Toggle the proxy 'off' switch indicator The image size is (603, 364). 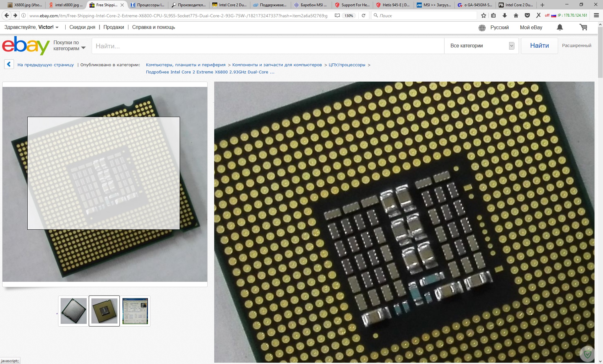tap(547, 15)
